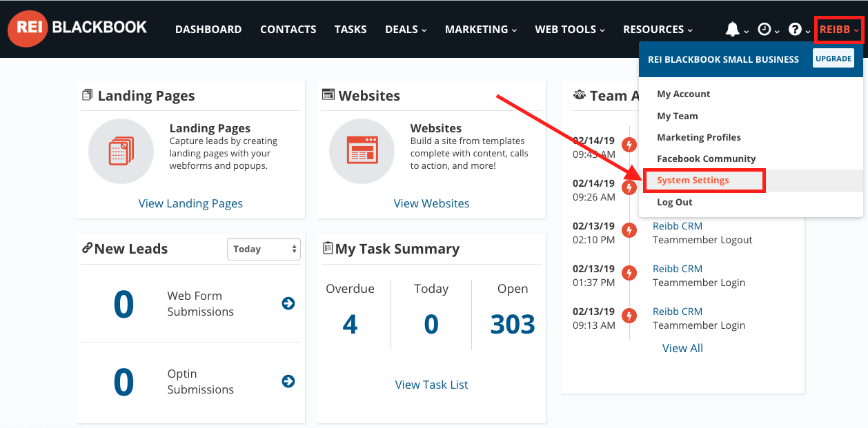The width and height of the screenshot is (868, 428).
Task: Click the Websites circular template icon
Action: 362,151
